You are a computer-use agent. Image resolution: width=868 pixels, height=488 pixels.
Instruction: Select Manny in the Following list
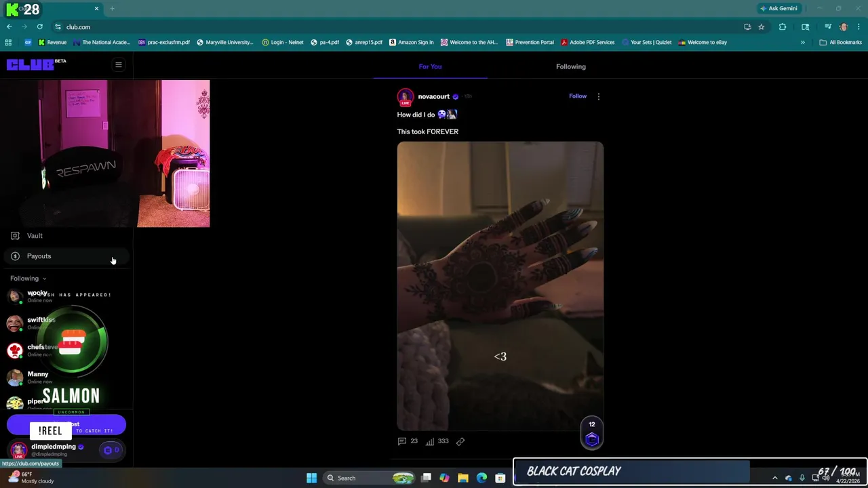click(x=37, y=378)
